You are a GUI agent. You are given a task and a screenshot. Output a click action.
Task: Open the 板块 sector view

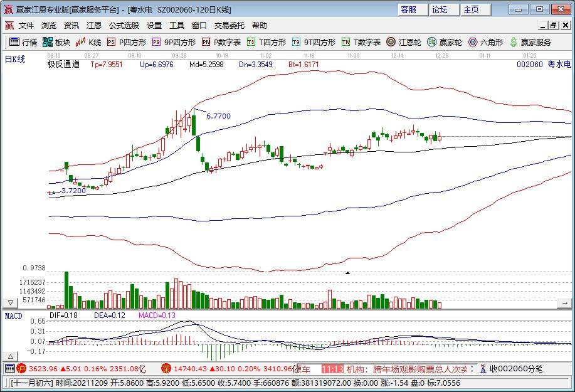click(56, 42)
